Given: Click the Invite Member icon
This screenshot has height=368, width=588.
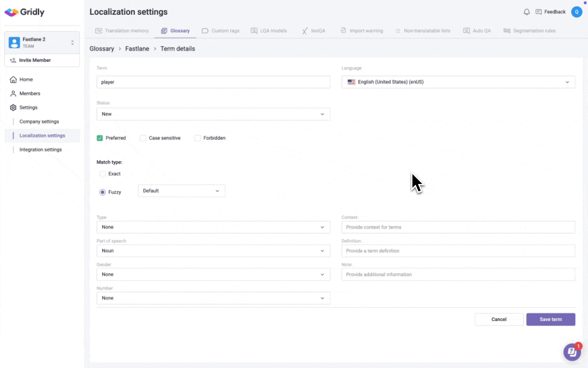Looking at the screenshot, I should point(13,60).
